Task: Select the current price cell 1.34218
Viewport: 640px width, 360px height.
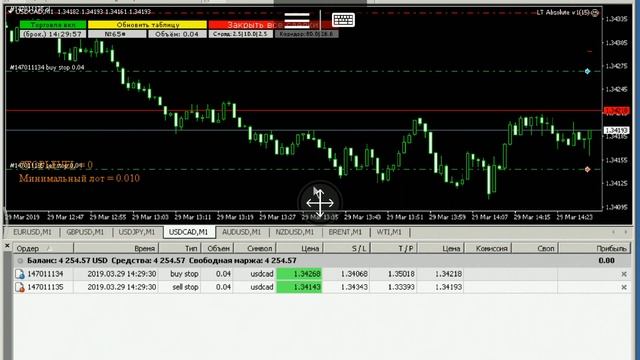Action: (x=449, y=274)
